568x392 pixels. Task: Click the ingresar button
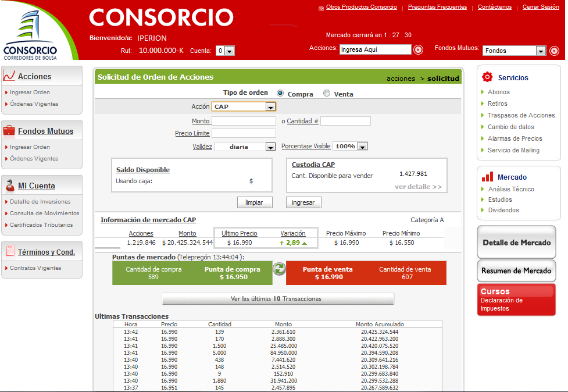[x=303, y=202]
